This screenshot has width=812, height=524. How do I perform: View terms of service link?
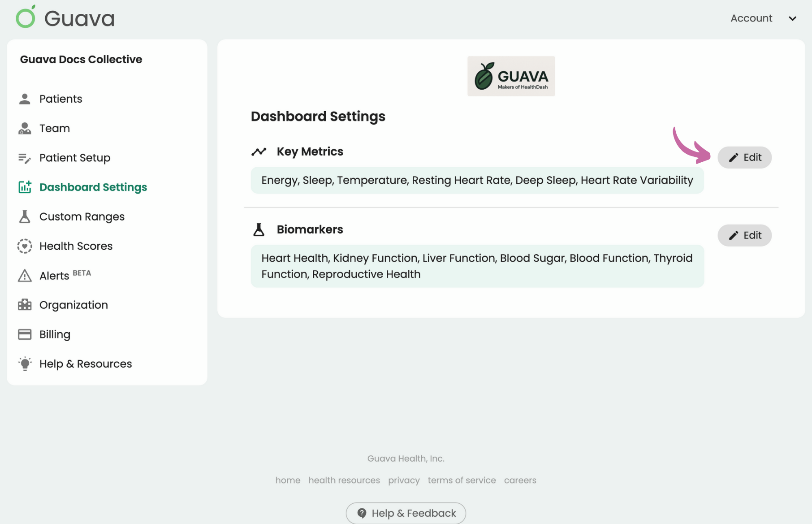462,480
